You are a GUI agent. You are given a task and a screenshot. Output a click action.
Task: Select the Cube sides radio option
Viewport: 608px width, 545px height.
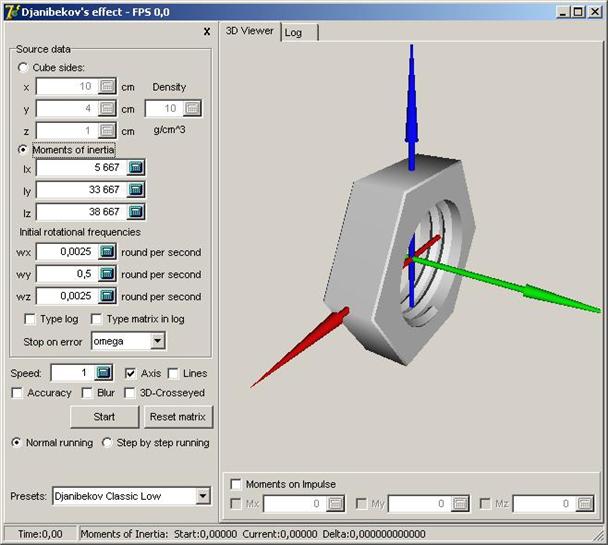click(24, 67)
